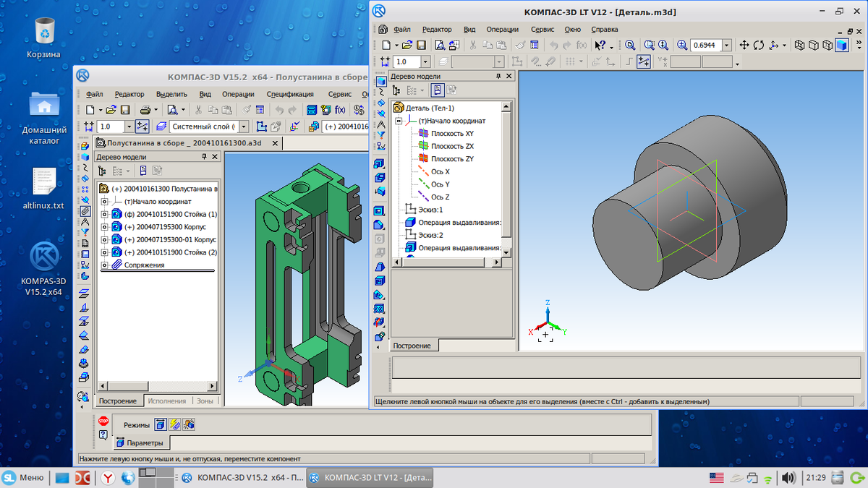Screen dimensions: 868x488
Task: Click vertical scrollbar of LT V12 model tree
Action: [x=506, y=179]
